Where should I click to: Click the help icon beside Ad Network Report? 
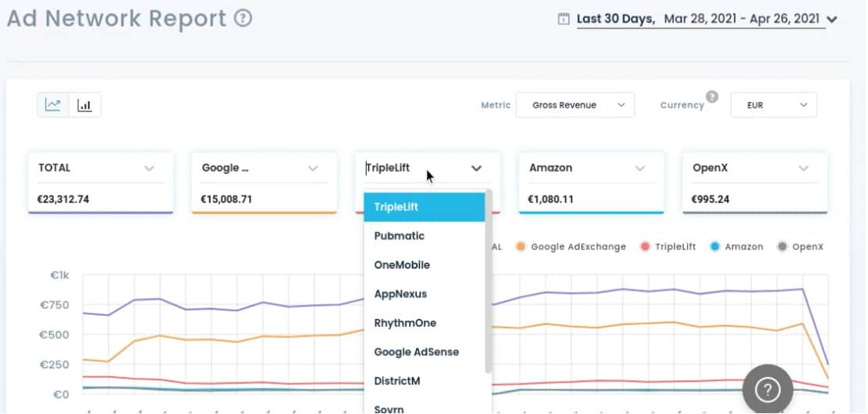[x=243, y=18]
